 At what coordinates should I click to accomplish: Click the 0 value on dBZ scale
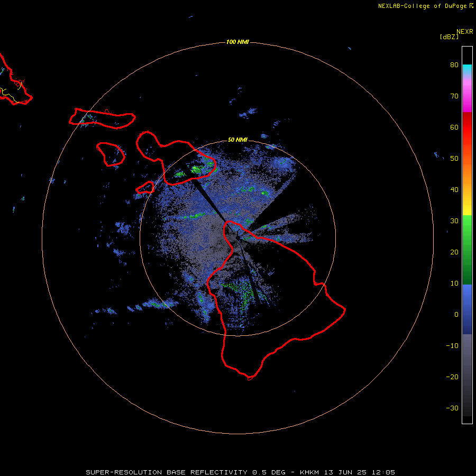pos(456,315)
